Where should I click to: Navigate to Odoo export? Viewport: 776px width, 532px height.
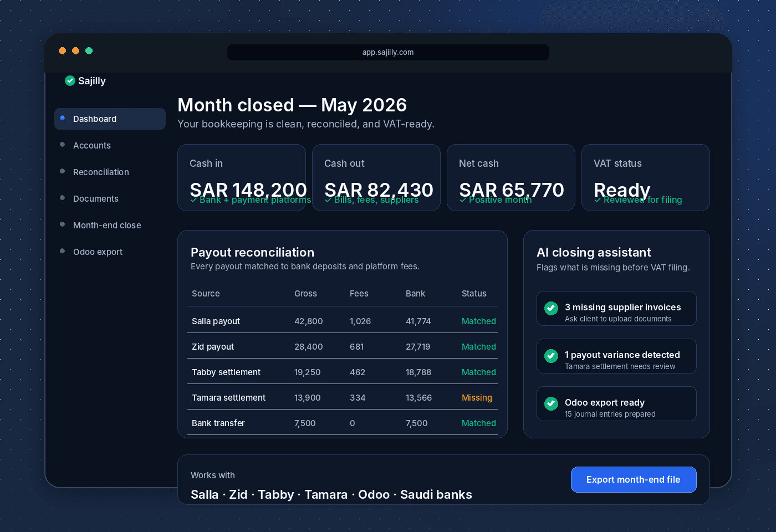point(110,252)
